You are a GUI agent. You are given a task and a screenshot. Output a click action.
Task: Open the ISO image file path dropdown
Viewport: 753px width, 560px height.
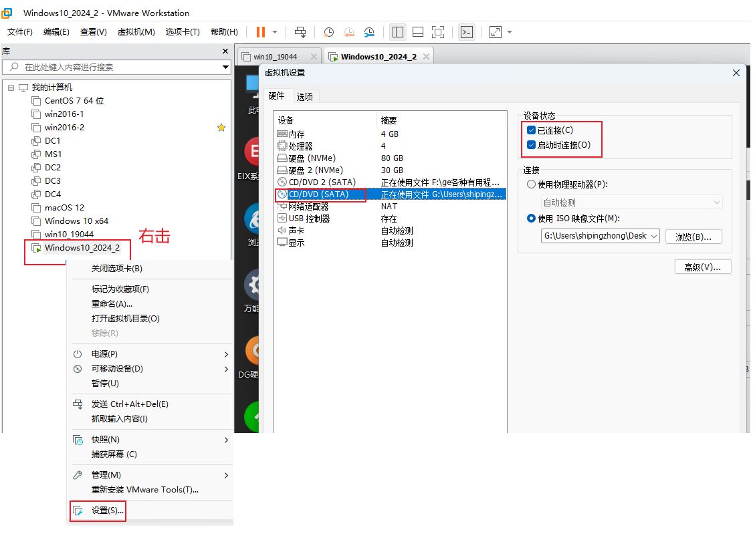(x=653, y=236)
